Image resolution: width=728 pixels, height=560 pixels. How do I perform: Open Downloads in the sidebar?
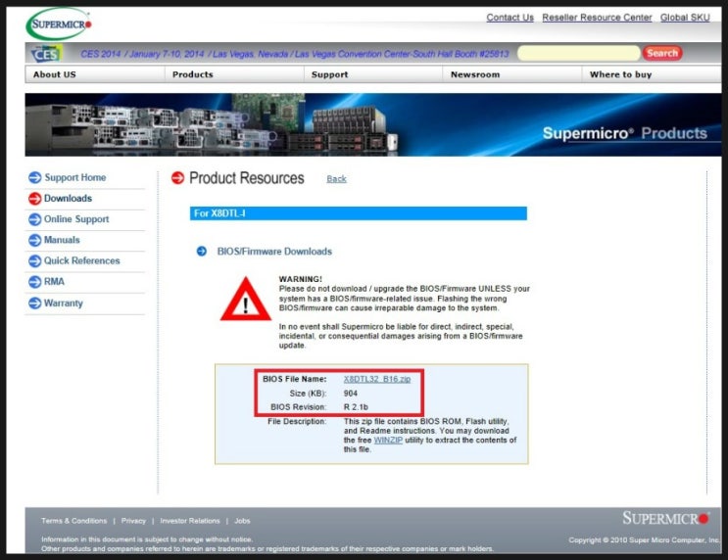pos(68,199)
